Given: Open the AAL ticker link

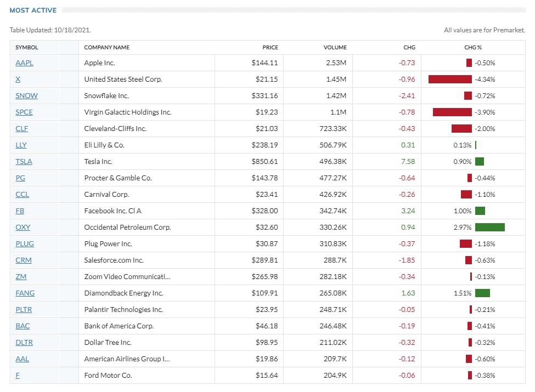Looking at the screenshot, I should (22, 359).
